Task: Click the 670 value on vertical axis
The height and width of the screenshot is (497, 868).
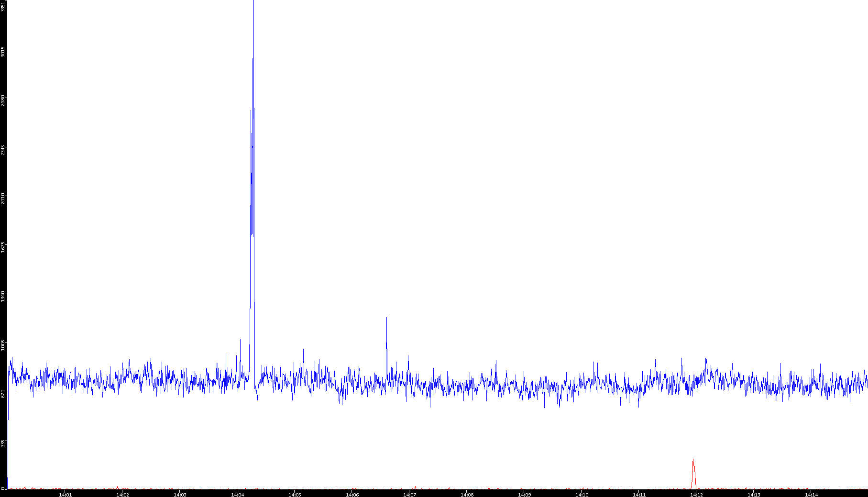Action: (x=3, y=394)
